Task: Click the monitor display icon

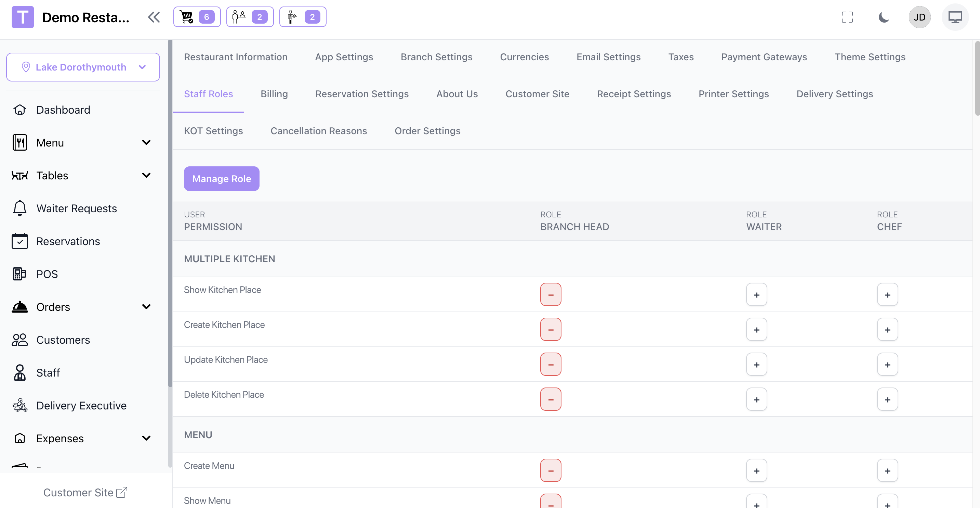Action: pos(955,17)
